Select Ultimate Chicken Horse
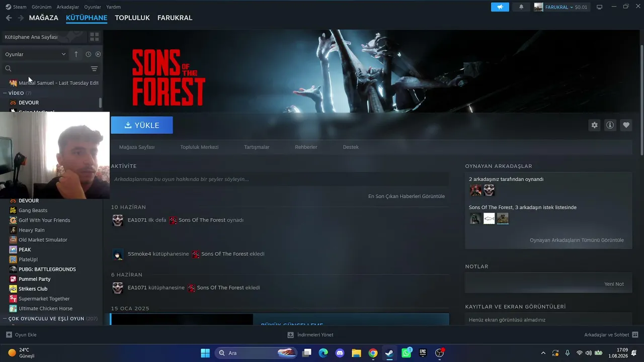The width and height of the screenshot is (644, 362). (x=45, y=309)
